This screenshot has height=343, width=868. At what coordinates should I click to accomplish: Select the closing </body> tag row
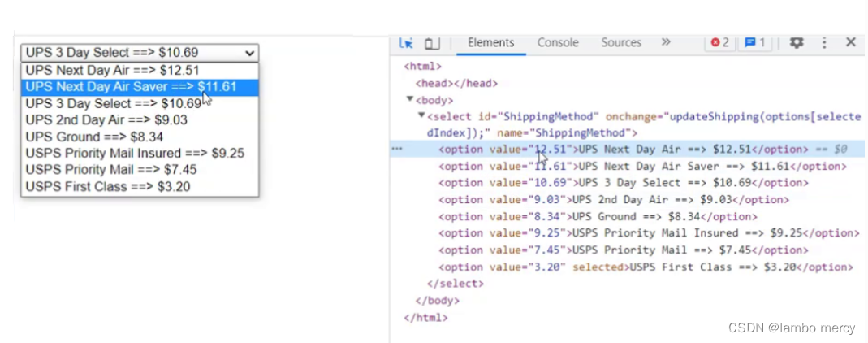pos(438,301)
